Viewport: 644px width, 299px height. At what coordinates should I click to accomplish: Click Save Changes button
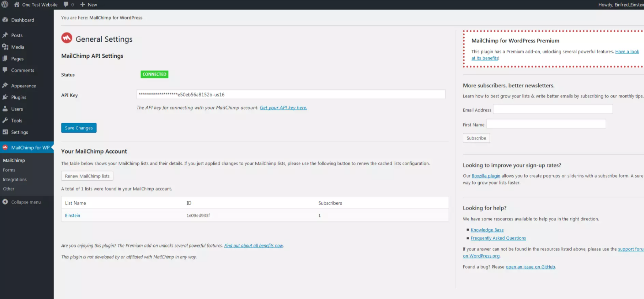click(x=79, y=128)
